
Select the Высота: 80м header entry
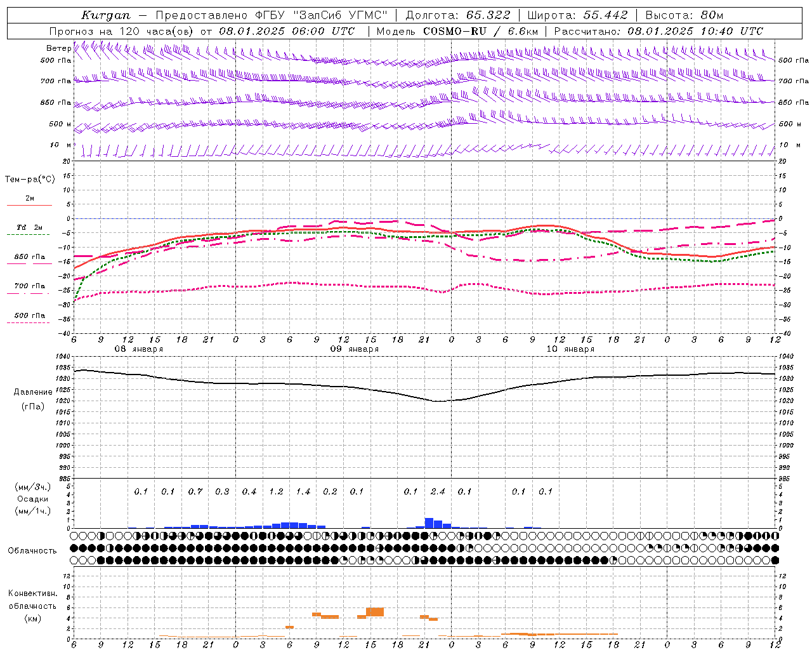(684, 15)
